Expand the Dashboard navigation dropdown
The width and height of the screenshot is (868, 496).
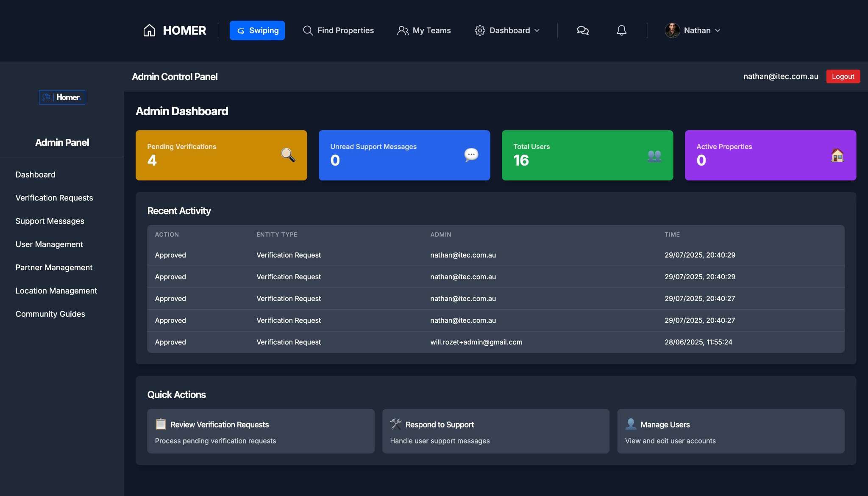click(537, 30)
